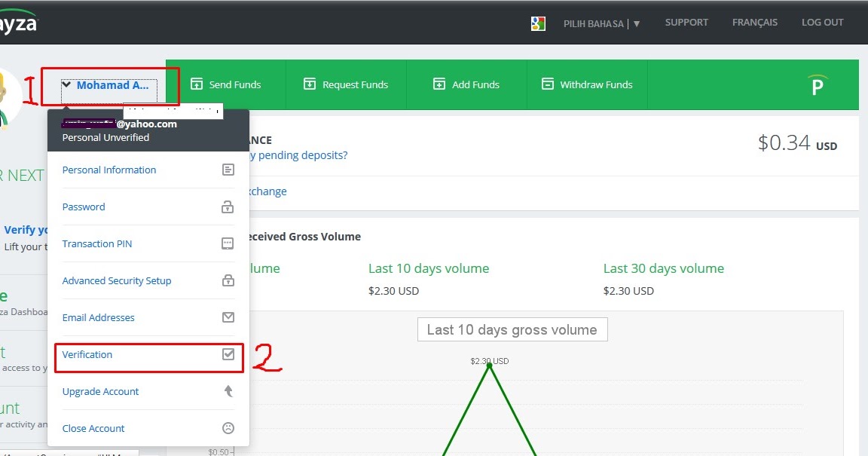
Task: Click the user avatar picture
Action: [x=9, y=99]
